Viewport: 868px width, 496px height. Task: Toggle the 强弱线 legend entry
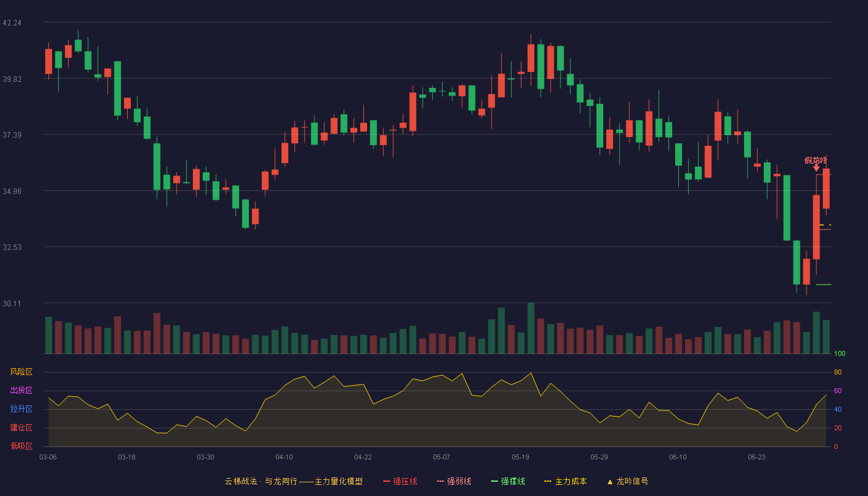tap(454, 481)
